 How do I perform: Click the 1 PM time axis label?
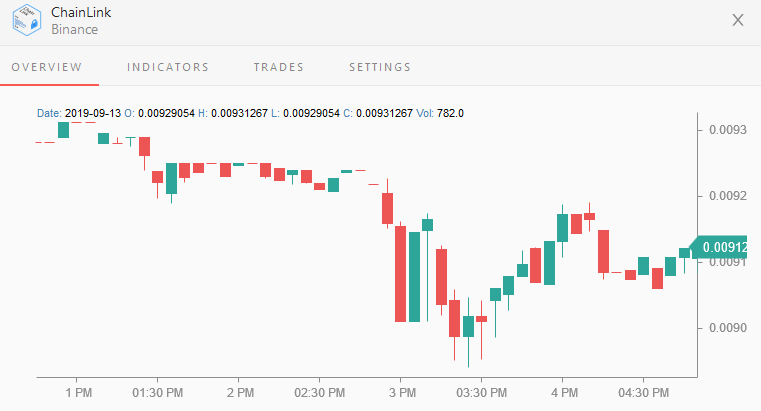pos(79,393)
